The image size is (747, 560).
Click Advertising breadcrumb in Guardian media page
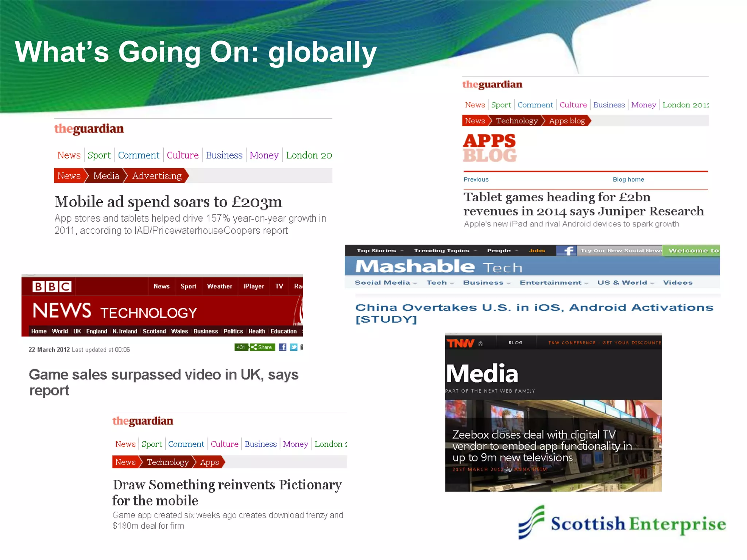click(157, 176)
